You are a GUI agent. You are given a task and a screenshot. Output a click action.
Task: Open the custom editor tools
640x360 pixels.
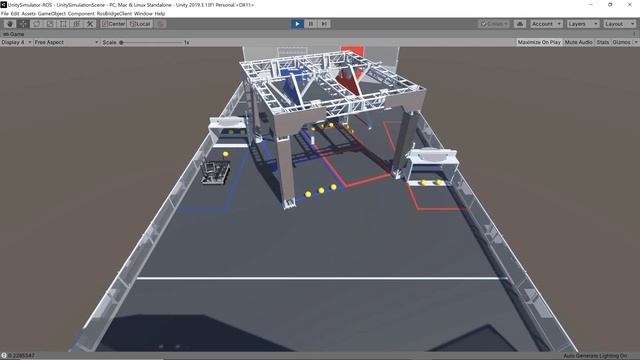point(90,24)
